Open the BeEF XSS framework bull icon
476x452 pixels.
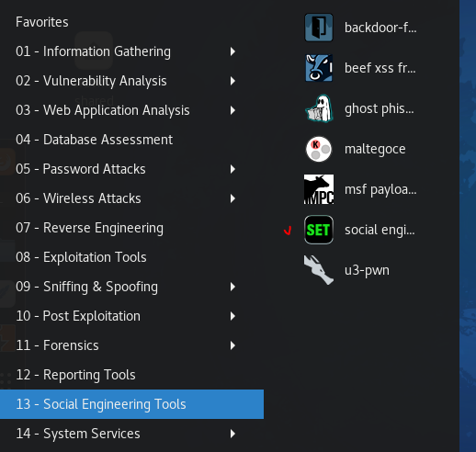tap(319, 68)
